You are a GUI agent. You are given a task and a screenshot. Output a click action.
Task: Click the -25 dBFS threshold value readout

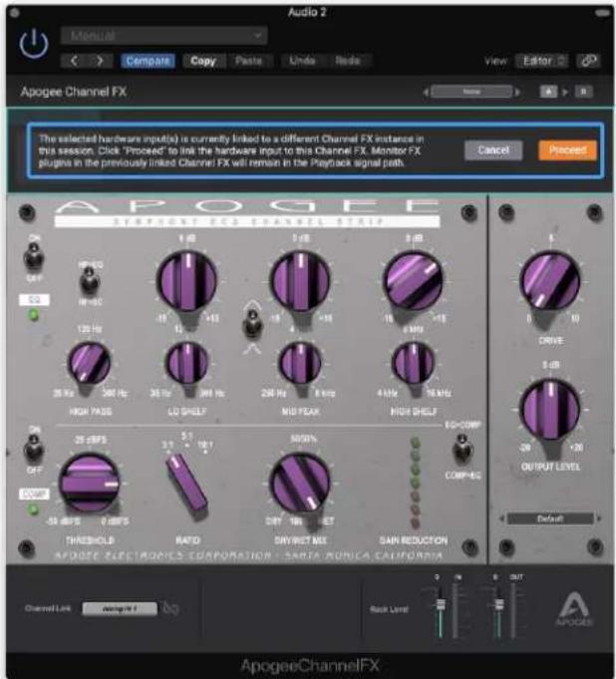90,440
